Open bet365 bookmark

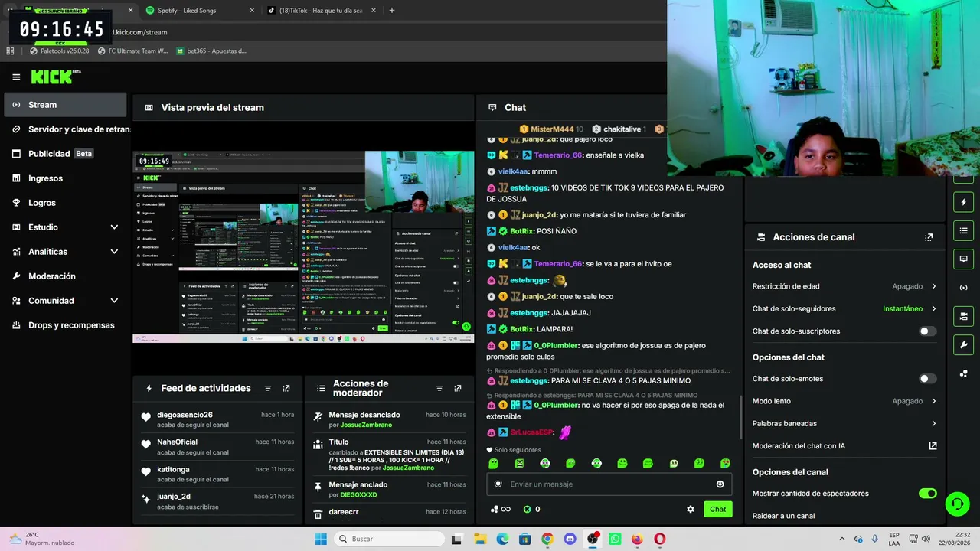[211, 51]
